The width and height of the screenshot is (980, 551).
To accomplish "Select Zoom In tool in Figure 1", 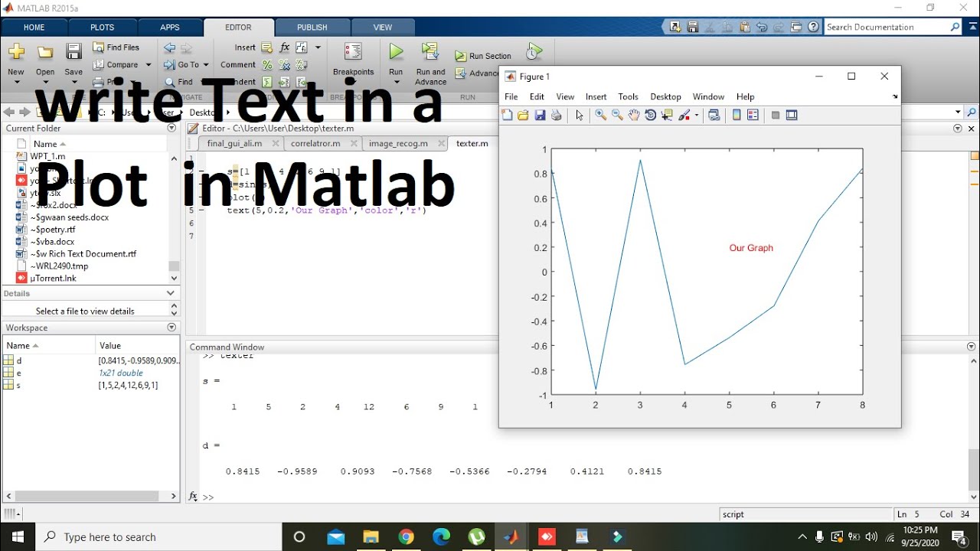I will point(600,115).
